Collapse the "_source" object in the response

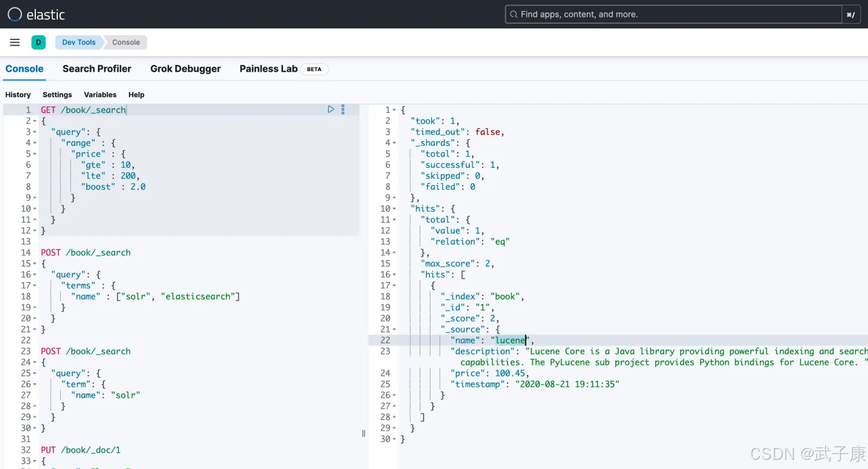point(395,330)
